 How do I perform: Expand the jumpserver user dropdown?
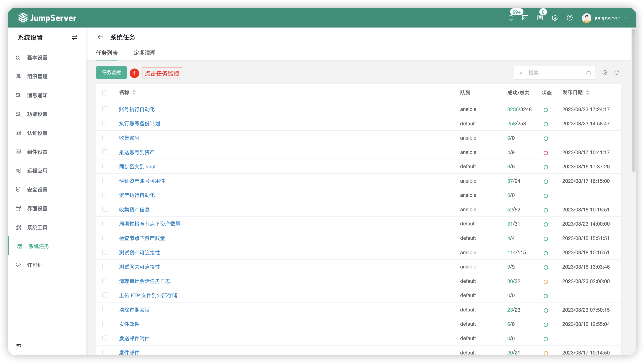click(626, 18)
